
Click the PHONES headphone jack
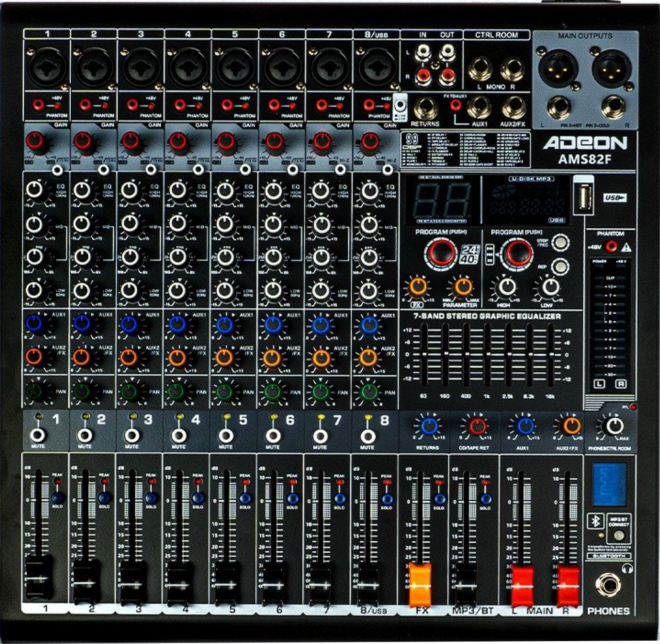[x=607, y=586]
